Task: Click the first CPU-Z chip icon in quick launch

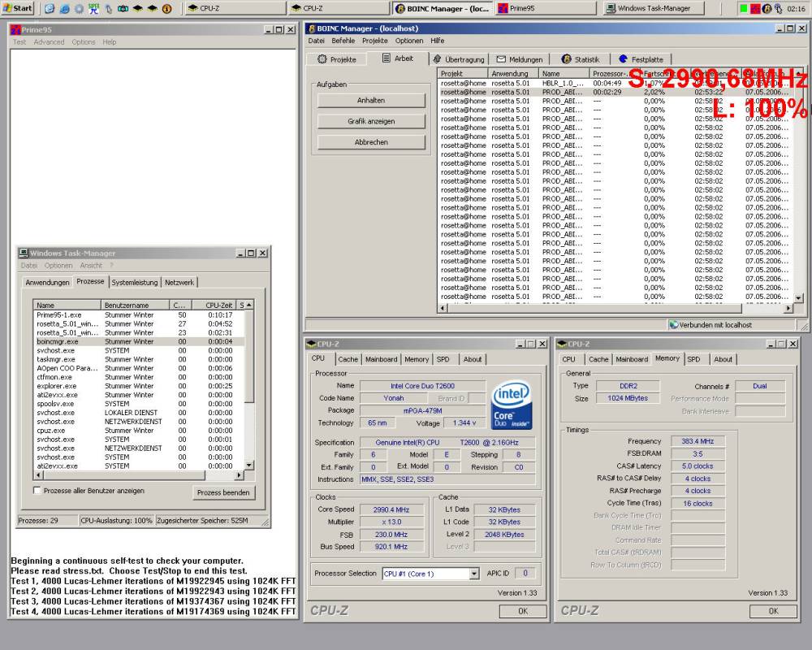Action: (x=138, y=9)
